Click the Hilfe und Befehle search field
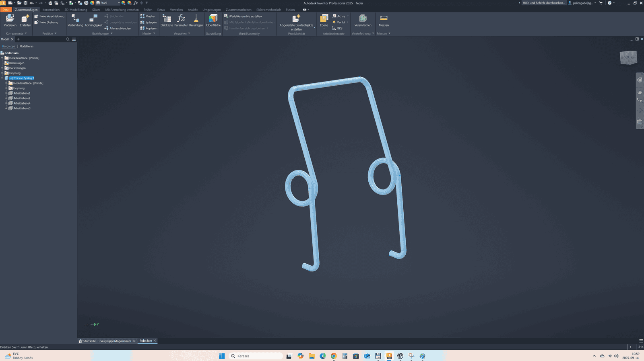 [x=544, y=3]
